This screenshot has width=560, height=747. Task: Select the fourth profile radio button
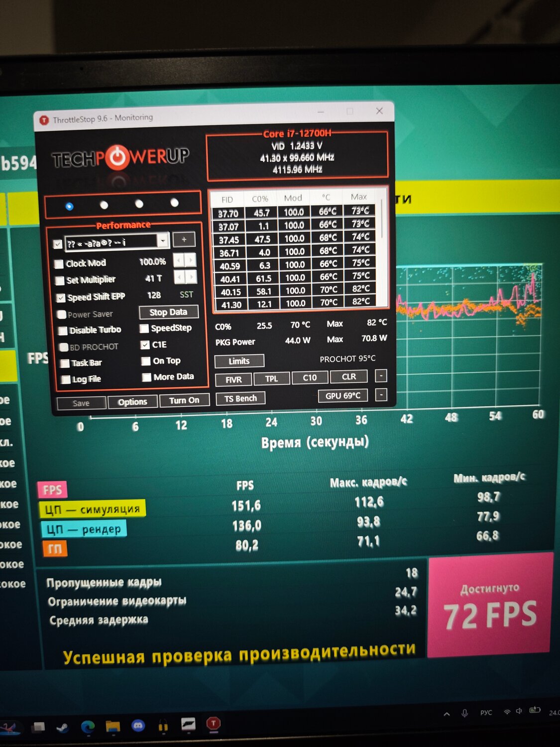175,203
